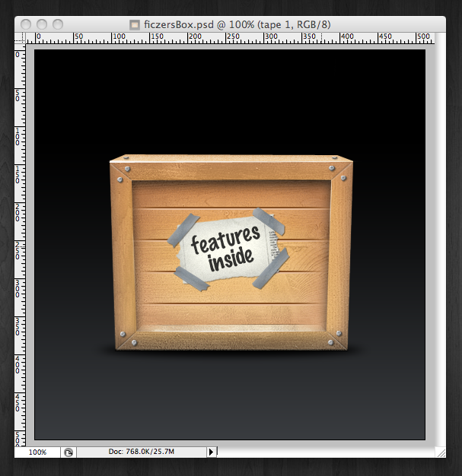Click the 100% zoom level field
The image size is (462, 476).
(x=37, y=452)
